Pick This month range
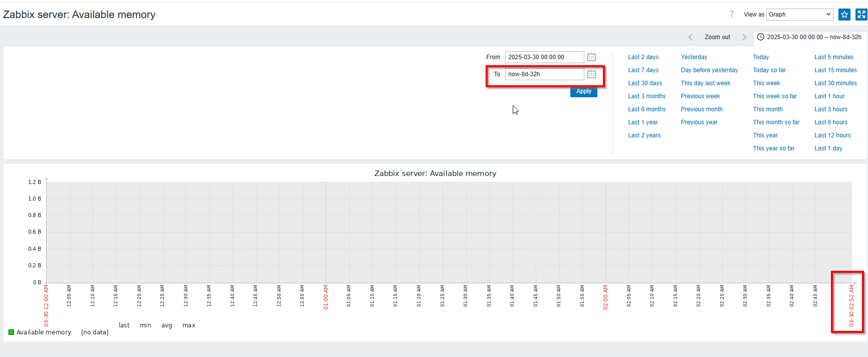The height and width of the screenshot is (357, 868). tap(768, 109)
